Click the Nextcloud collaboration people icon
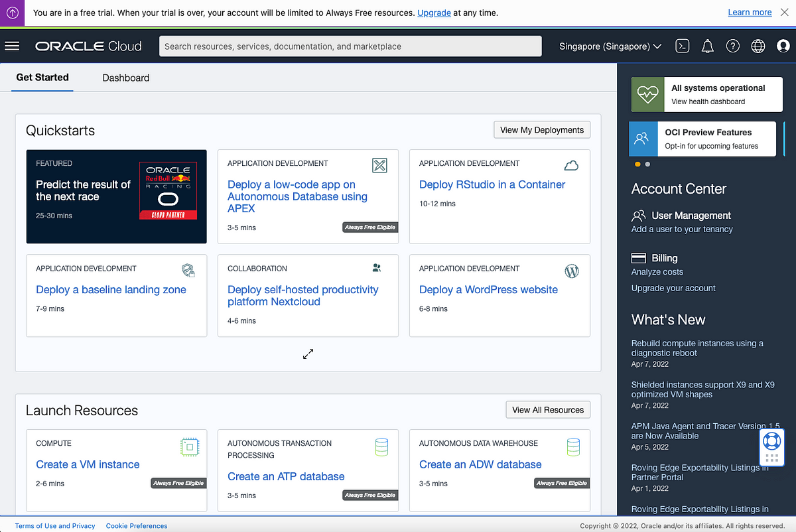Viewport: 796px width, 532px height. pyautogui.click(x=377, y=268)
